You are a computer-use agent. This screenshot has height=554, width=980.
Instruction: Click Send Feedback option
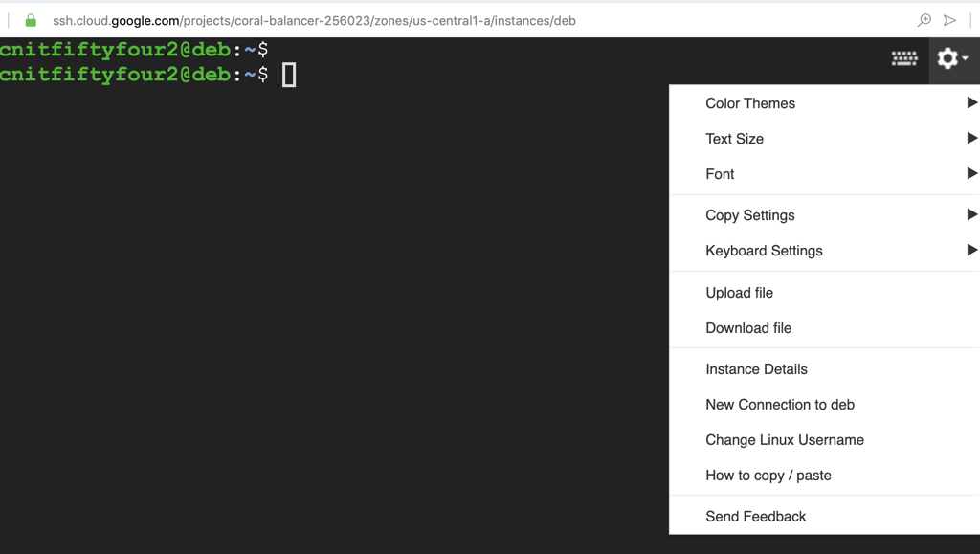[755, 517]
